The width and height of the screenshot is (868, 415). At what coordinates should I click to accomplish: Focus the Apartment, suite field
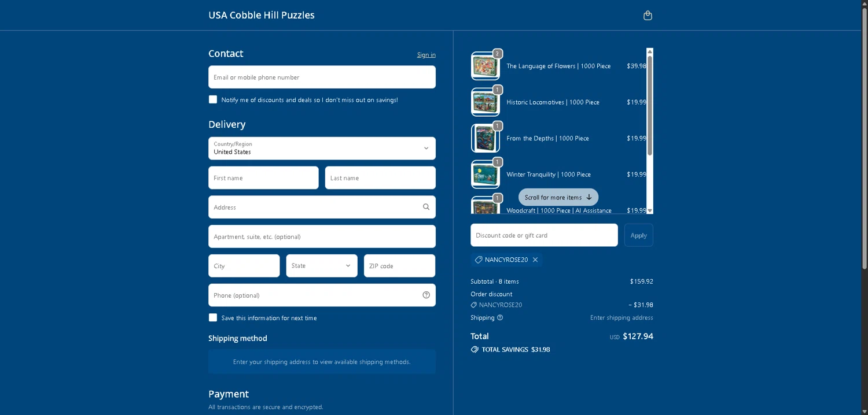coord(322,236)
